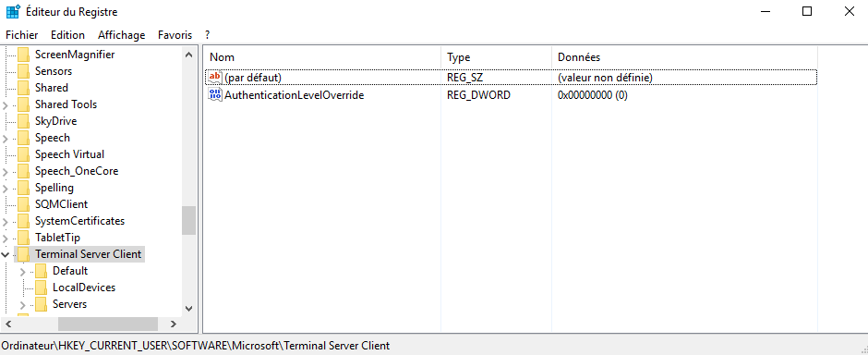Click the tree's vertical scrollbar down arrow

click(x=188, y=309)
